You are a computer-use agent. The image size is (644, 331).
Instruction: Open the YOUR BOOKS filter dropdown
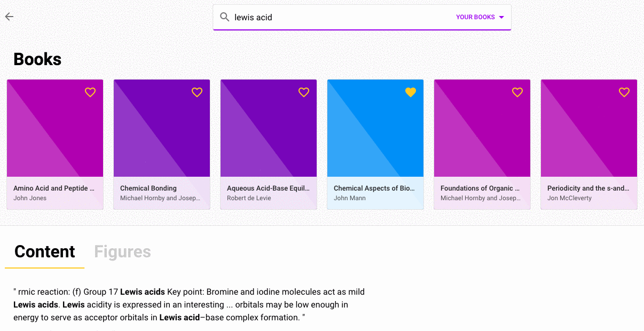480,17
